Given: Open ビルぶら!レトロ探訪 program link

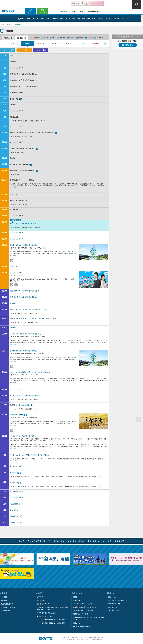Looking at the screenshot, I should [x=26, y=334].
